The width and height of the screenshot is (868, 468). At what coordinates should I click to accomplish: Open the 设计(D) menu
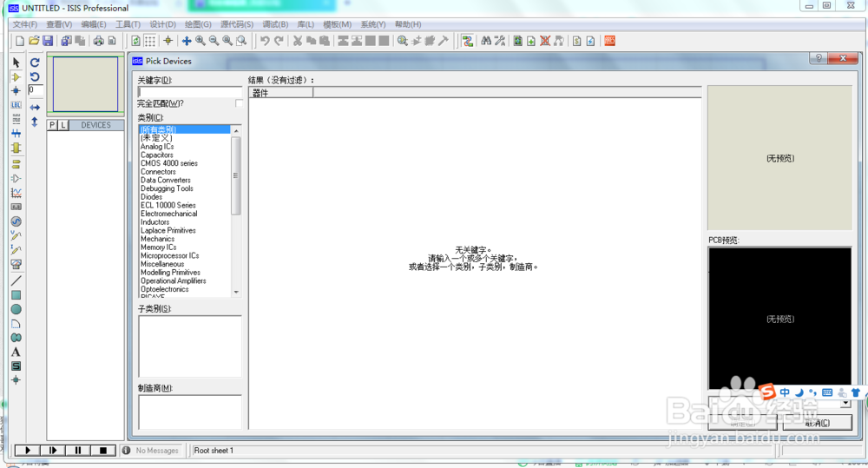(163, 24)
